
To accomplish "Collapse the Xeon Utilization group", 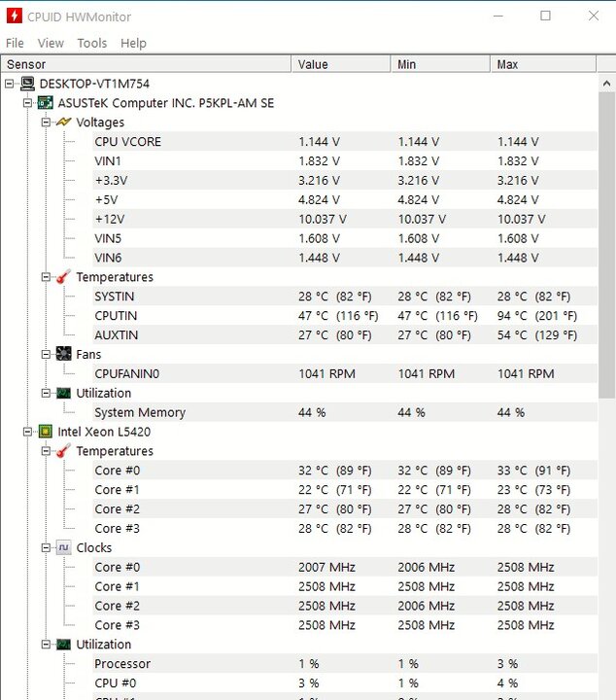I will click(46, 645).
